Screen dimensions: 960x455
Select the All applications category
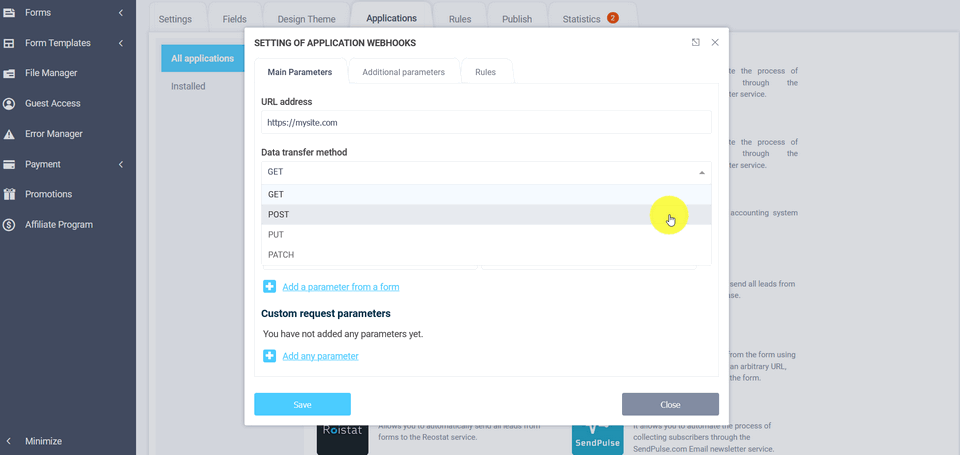click(203, 59)
